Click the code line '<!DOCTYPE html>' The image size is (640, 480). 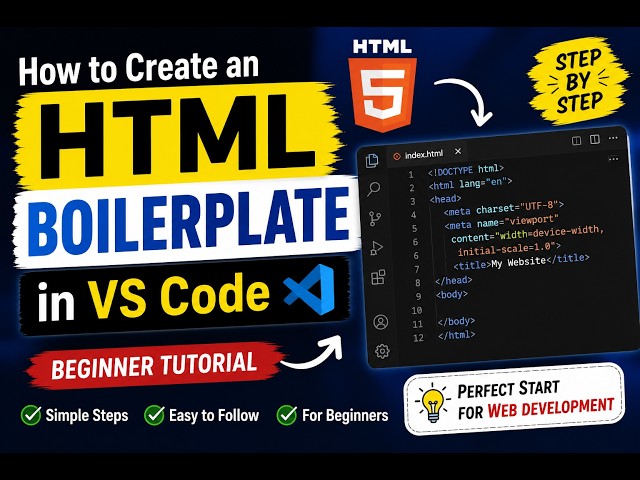(466, 170)
